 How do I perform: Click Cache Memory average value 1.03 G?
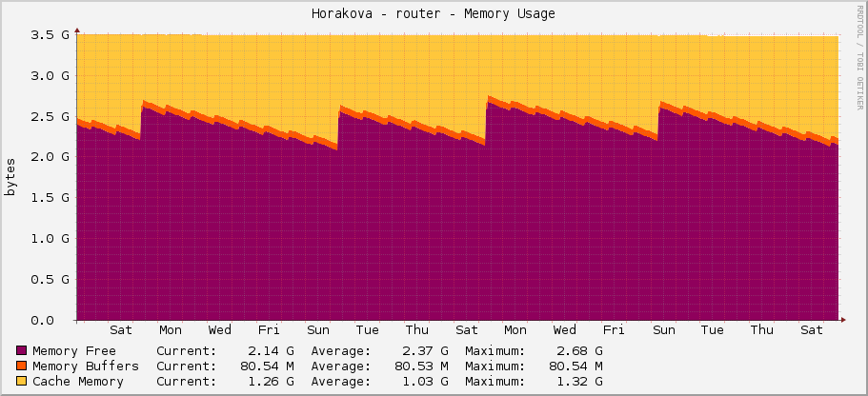click(x=426, y=382)
